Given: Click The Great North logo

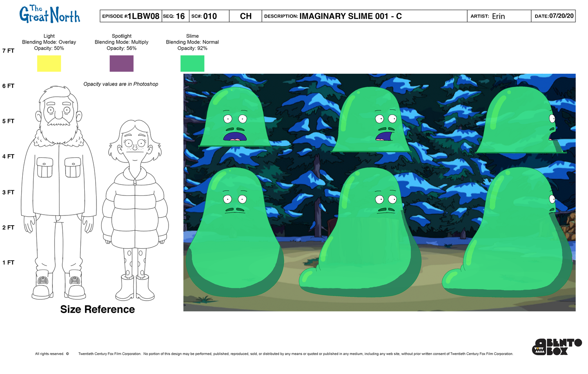Looking at the screenshot, I should pos(50,15).
